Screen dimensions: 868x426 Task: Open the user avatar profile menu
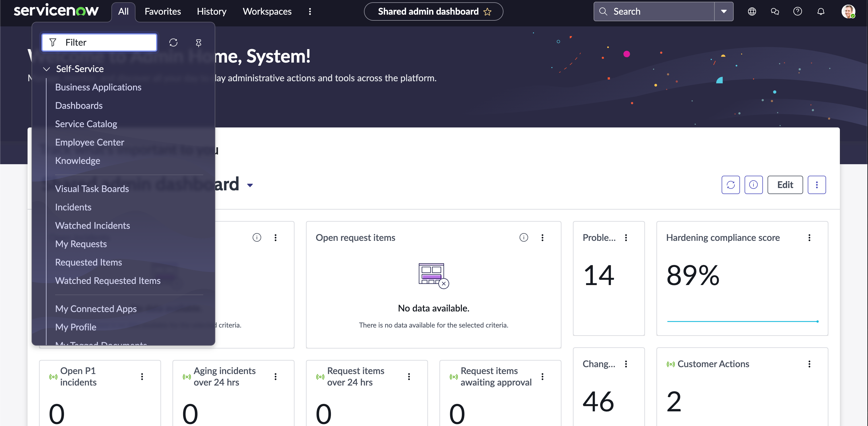point(848,11)
